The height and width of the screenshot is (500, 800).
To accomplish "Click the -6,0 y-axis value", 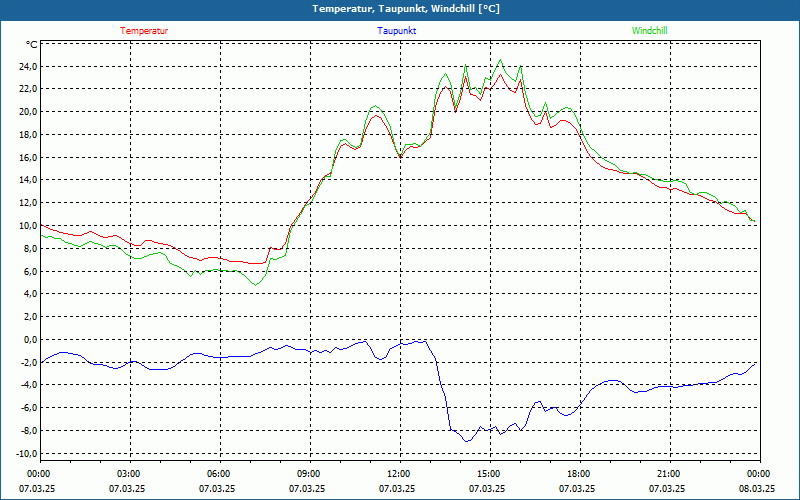I will tap(28, 407).
